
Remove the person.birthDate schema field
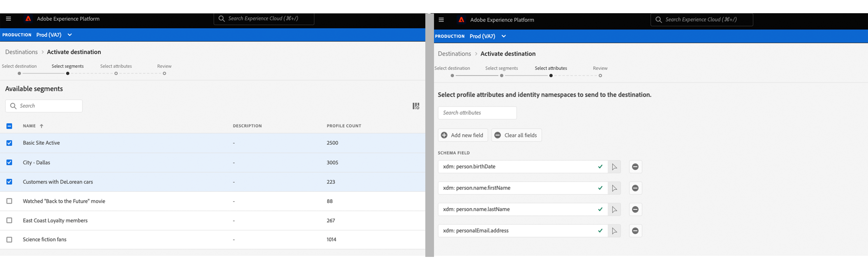click(x=635, y=167)
